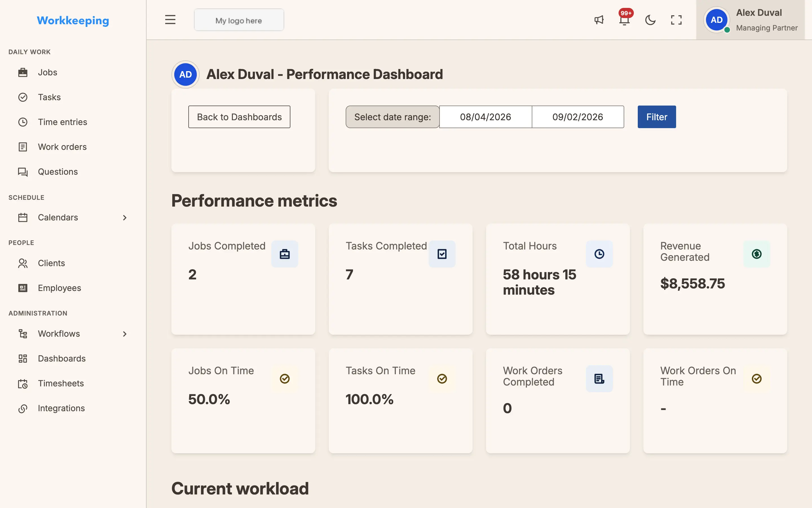Click the AD avatar beside dashboard title
Viewport: 812px width, 508px height.
point(186,74)
